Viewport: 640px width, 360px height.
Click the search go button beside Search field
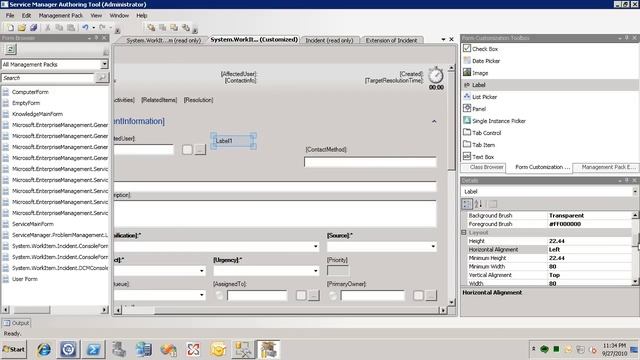[x=102, y=78]
